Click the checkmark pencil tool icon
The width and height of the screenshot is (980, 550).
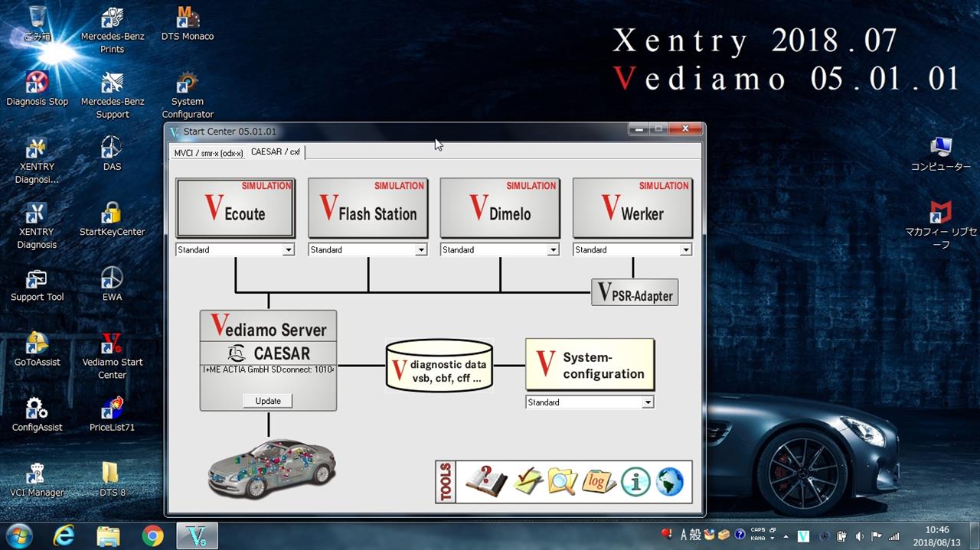528,481
